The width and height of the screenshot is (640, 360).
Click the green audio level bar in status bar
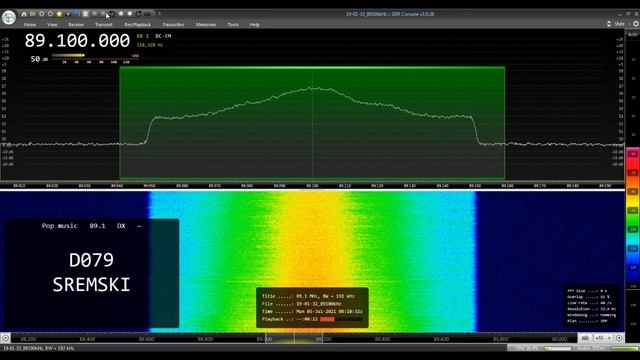[x=625, y=349]
